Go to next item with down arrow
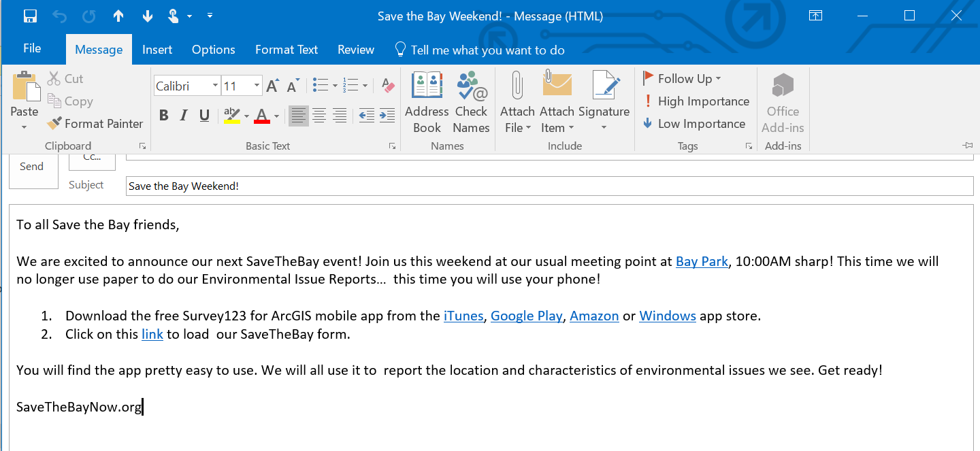This screenshot has height=451, width=980. (148, 16)
